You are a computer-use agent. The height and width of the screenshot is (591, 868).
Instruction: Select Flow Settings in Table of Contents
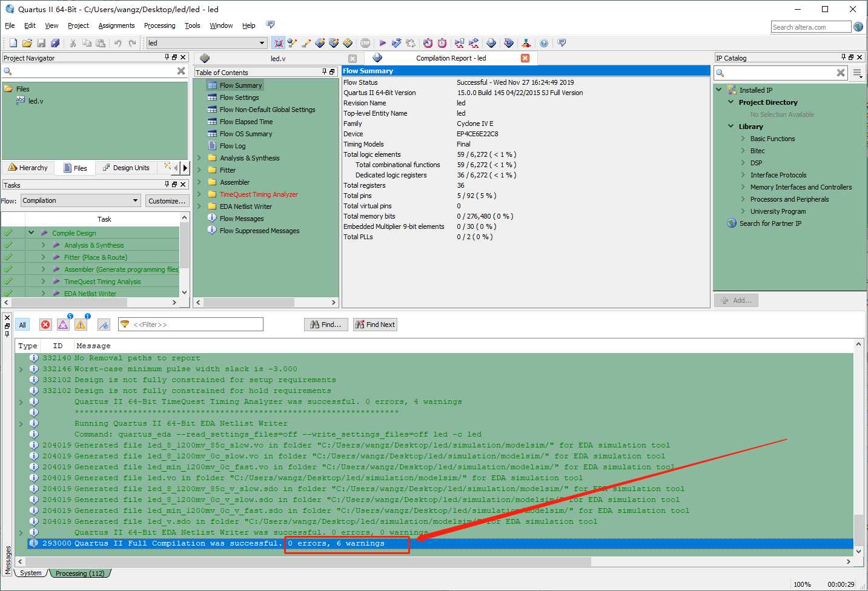[239, 97]
